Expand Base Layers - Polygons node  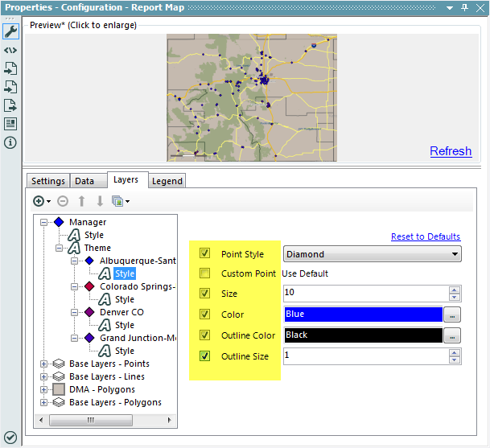43,402
